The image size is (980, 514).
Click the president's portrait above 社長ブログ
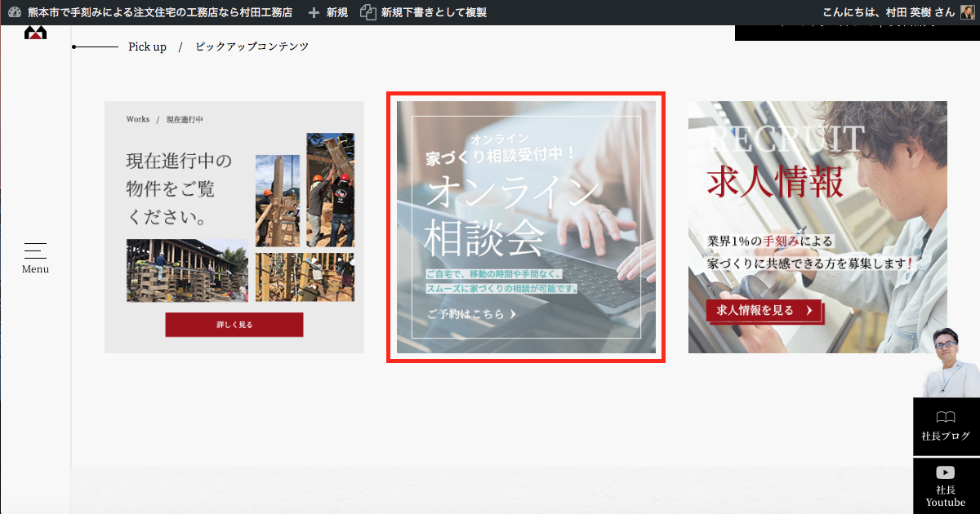(947, 363)
